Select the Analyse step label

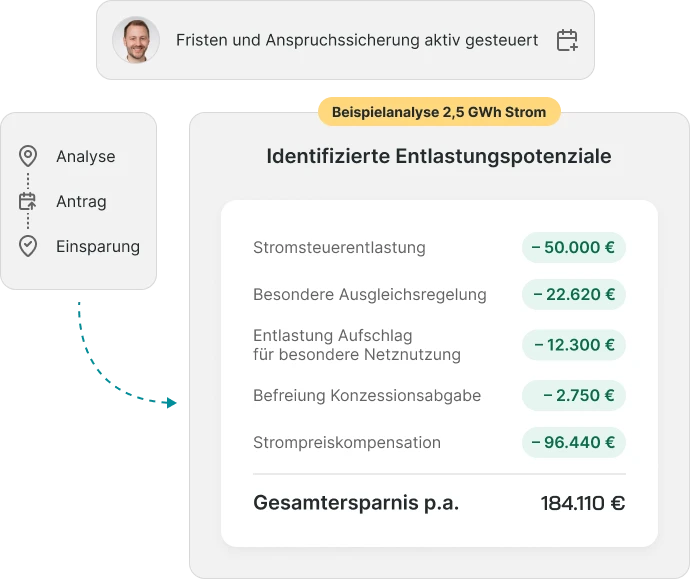click(x=86, y=157)
